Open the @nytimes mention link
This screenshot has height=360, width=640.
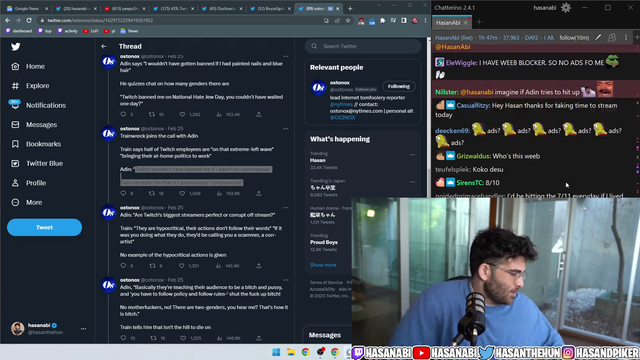tap(341, 104)
